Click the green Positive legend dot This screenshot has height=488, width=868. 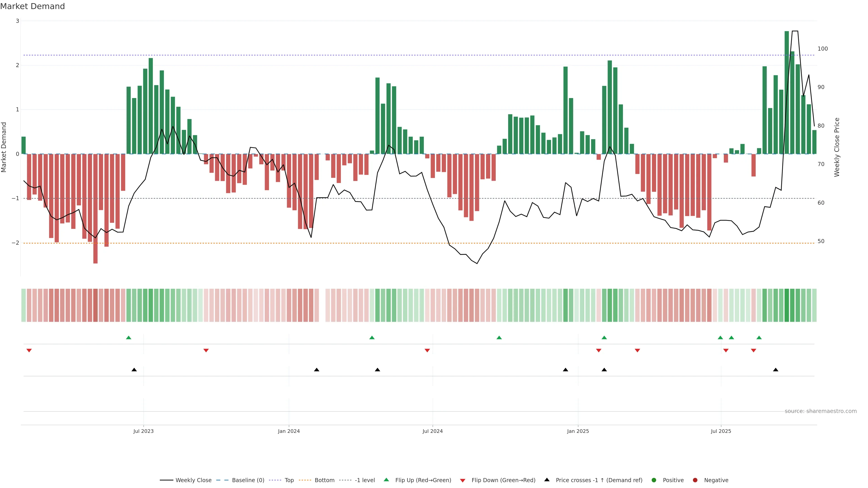tap(654, 480)
